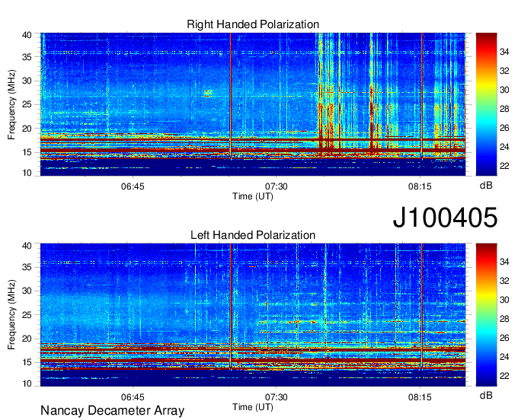Image resolution: width=518 pixels, height=420 pixels.
Task: Click the 07:30 tick of bottom plot
Action: pyautogui.click(x=277, y=397)
